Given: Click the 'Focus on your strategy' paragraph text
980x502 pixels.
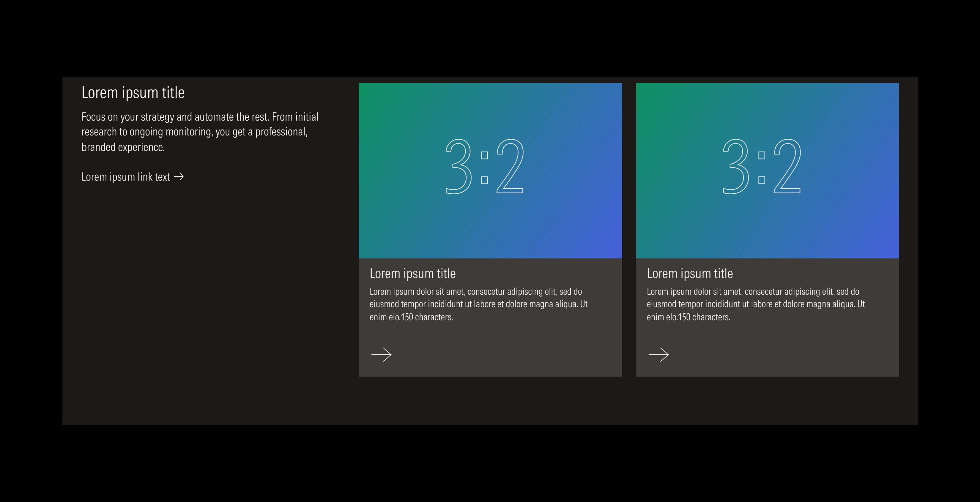Looking at the screenshot, I should pyautogui.click(x=200, y=132).
